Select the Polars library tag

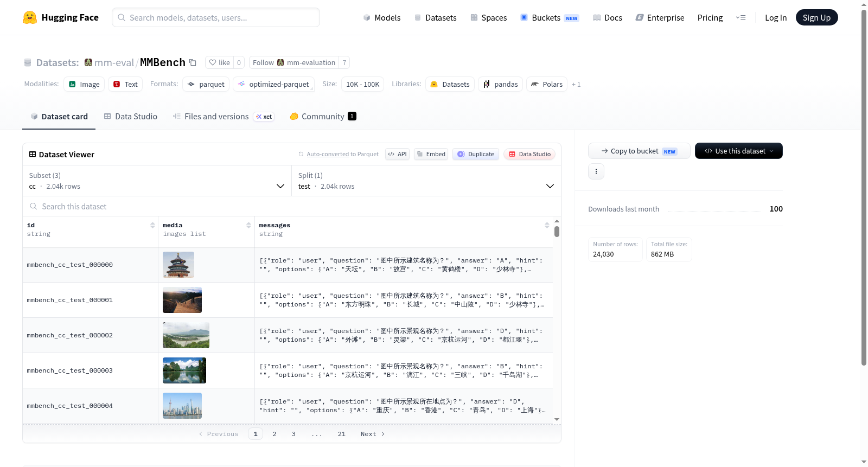[547, 84]
